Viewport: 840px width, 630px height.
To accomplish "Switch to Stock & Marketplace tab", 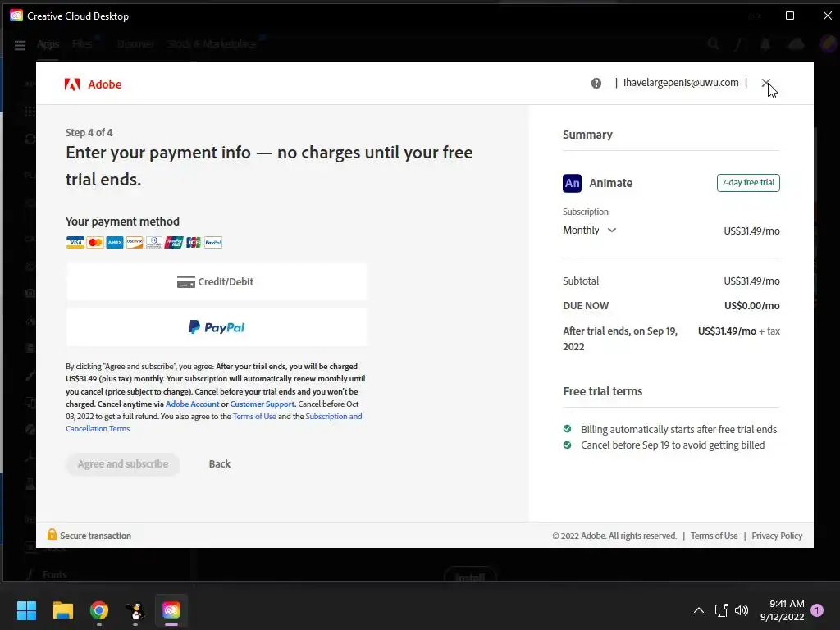I will 212,44.
